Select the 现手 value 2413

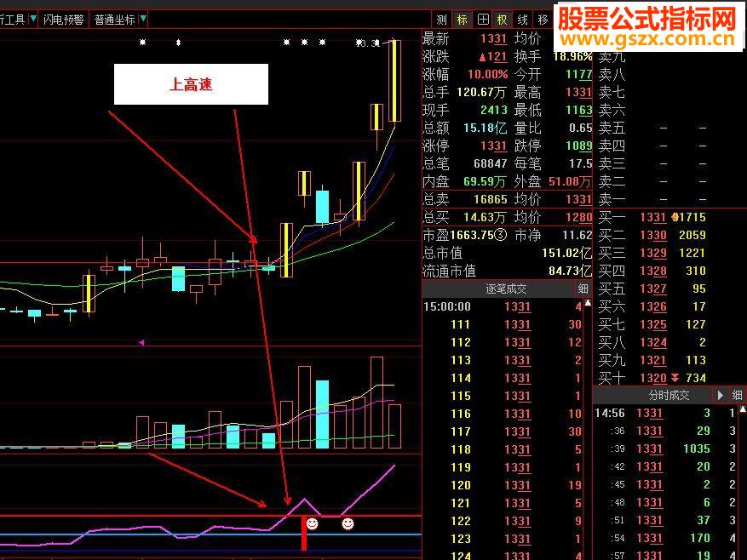click(493, 110)
